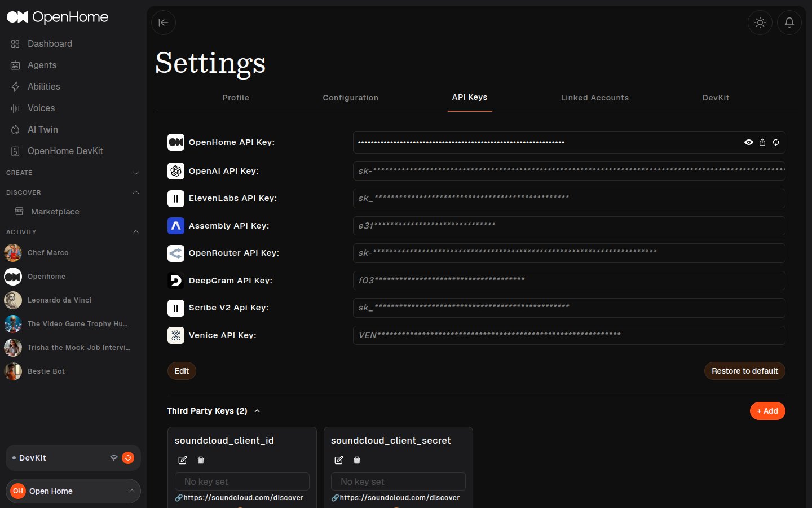The width and height of the screenshot is (812, 508).
Task: Click the DevKit wifi status icon
Action: 114,458
